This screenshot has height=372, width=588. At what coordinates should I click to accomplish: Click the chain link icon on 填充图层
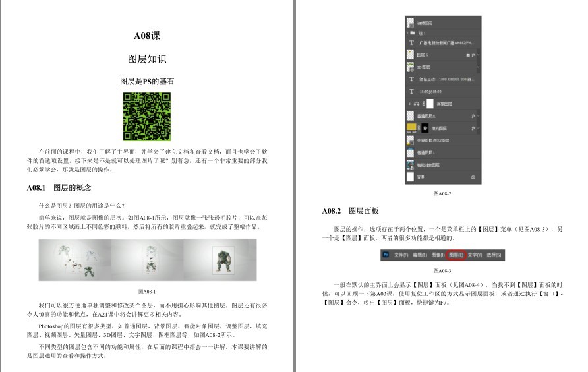tap(419, 128)
